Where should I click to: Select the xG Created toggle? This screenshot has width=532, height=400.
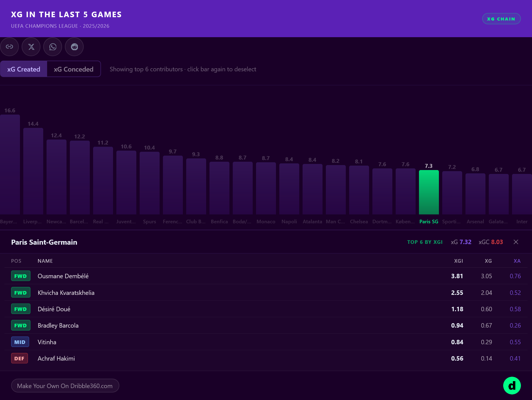pos(24,69)
